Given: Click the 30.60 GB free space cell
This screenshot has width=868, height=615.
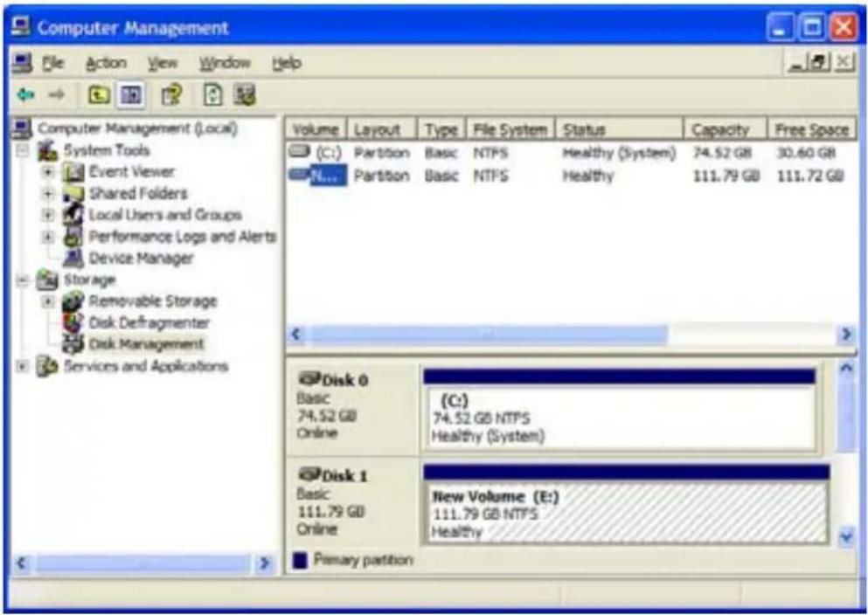Looking at the screenshot, I should coord(805,153).
